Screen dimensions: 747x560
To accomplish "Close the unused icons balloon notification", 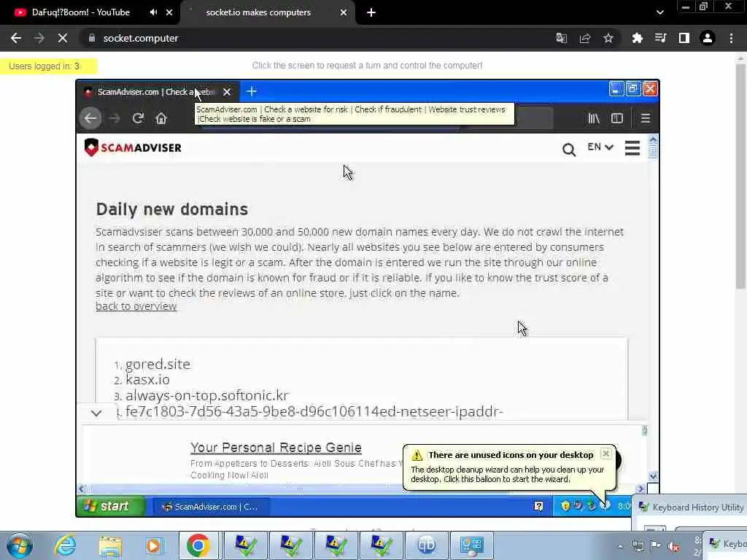I will click(605, 454).
